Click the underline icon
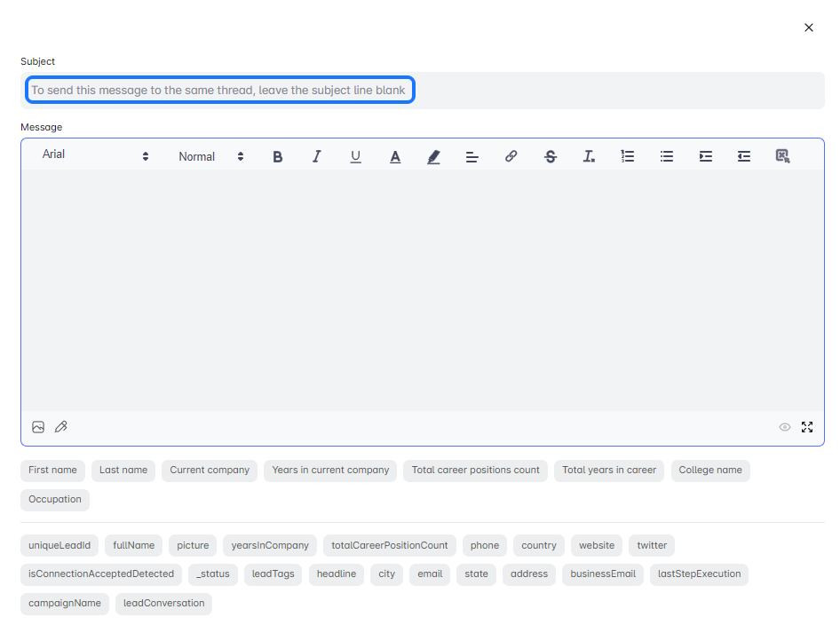840x633 pixels. pyautogui.click(x=355, y=156)
